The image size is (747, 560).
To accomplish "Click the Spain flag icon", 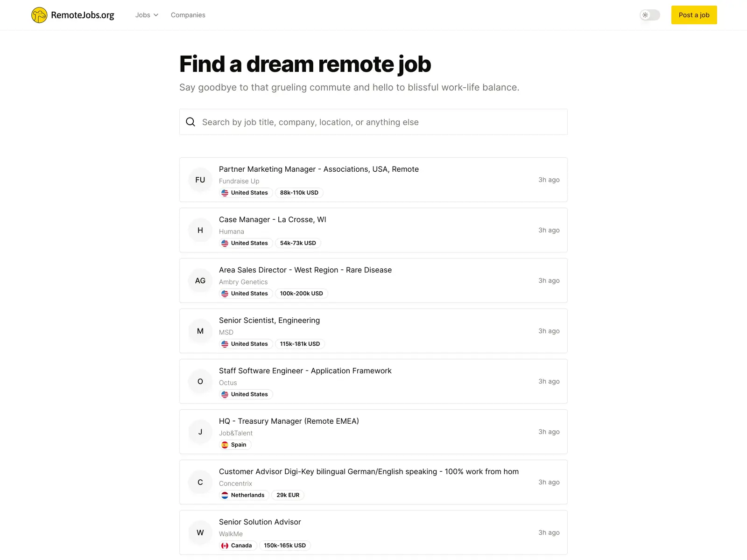I will tap(225, 445).
